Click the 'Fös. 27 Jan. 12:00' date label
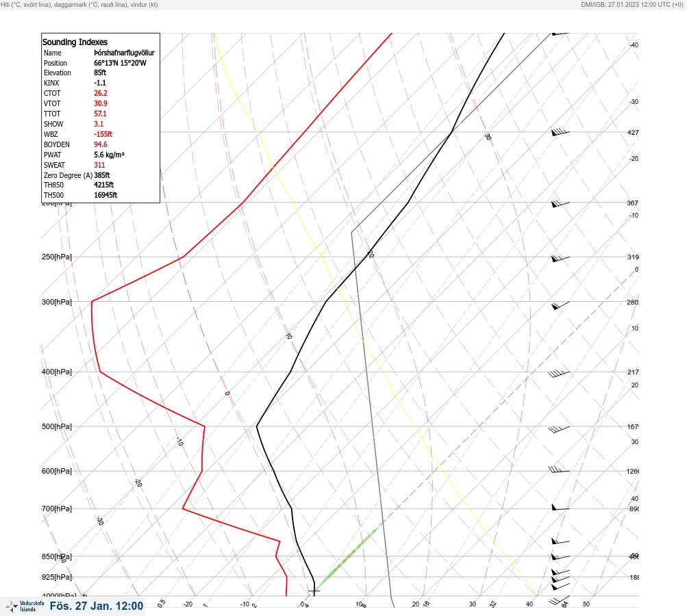This screenshot has height=616, width=687. pos(97,606)
